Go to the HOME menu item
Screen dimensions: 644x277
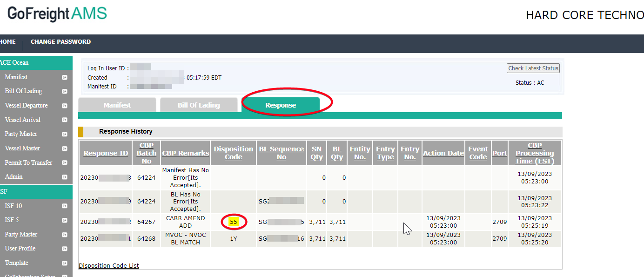pyautogui.click(x=7, y=41)
